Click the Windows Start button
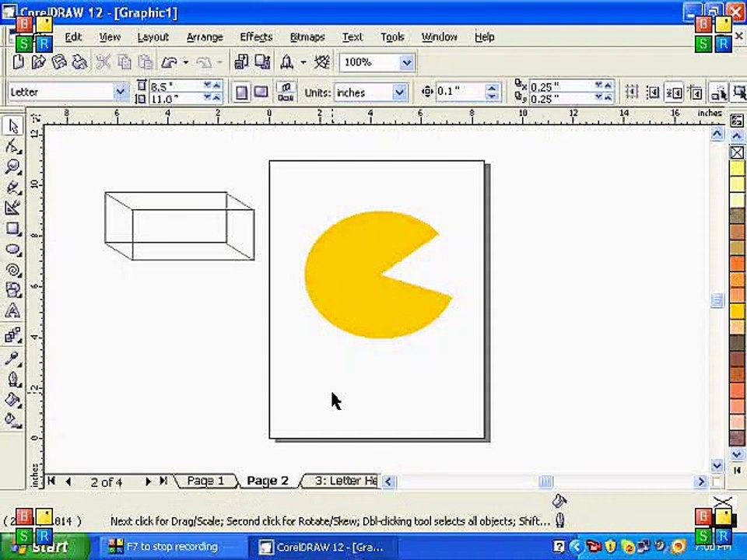Image resolution: width=747 pixels, height=560 pixels. [x=45, y=547]
